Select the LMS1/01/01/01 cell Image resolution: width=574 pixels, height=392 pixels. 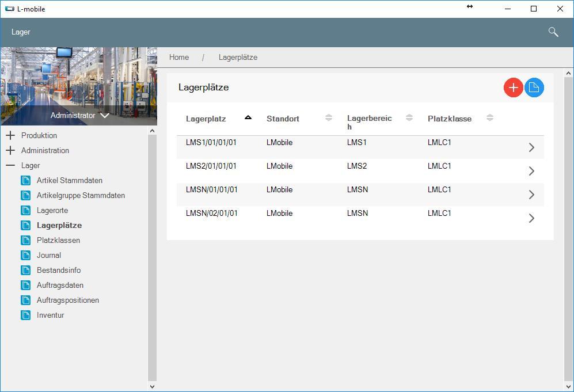(211, 142)
